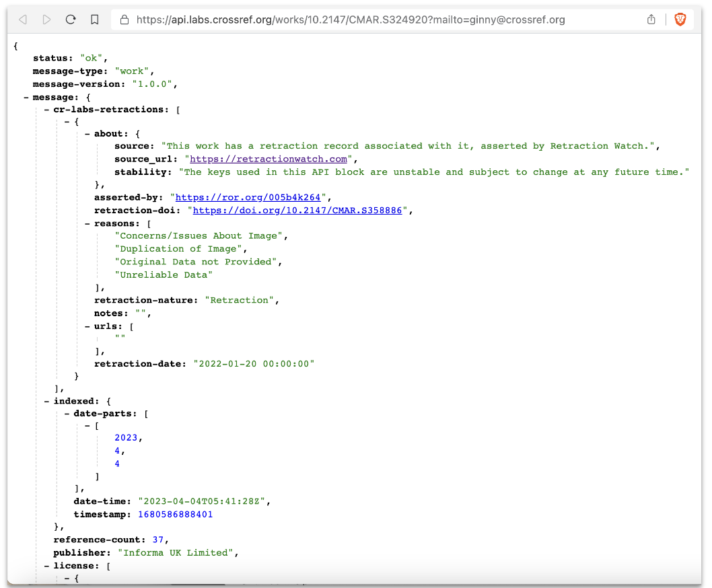The height and width of the screenshot is (588, 712).
Task: Click the forward navigation arrow
Action: tap(46, 20)
